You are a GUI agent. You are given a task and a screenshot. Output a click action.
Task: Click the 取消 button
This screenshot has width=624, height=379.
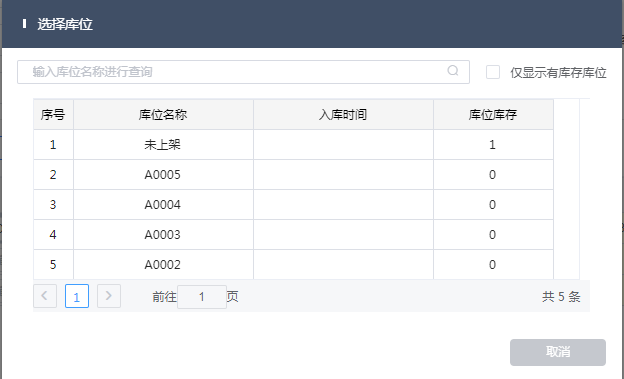click(x=558, y=352)
